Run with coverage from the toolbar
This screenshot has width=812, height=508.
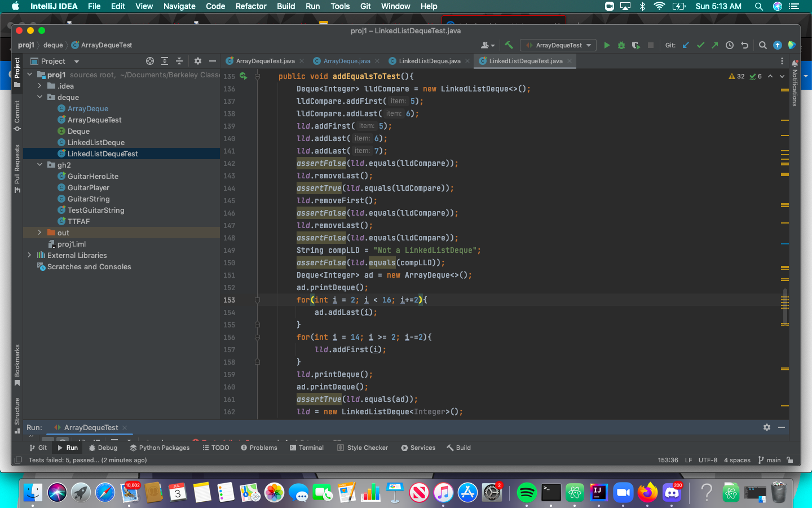pos(636,45)
